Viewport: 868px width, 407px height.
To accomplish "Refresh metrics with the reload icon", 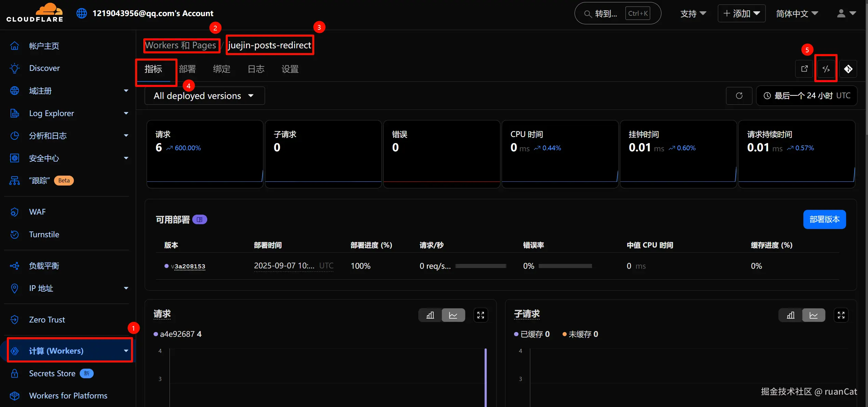I will click(739, 96).
